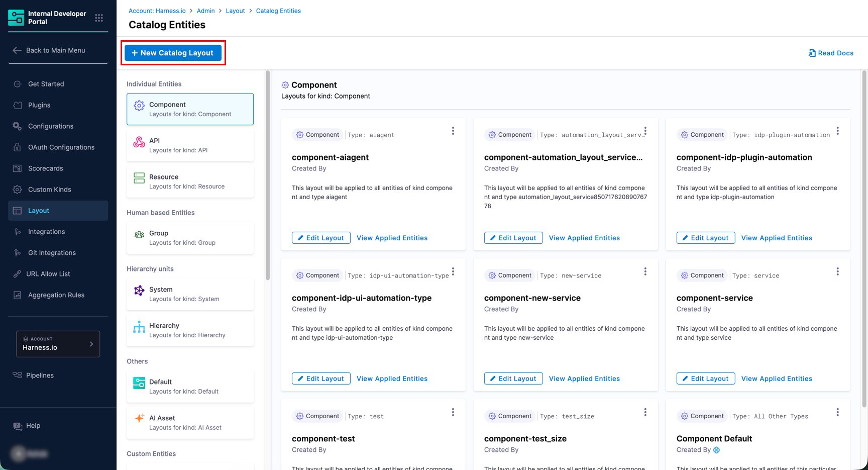Click the Help icon in sidebar
This screenshot has height=470, width=868.
tap(18, 426)
